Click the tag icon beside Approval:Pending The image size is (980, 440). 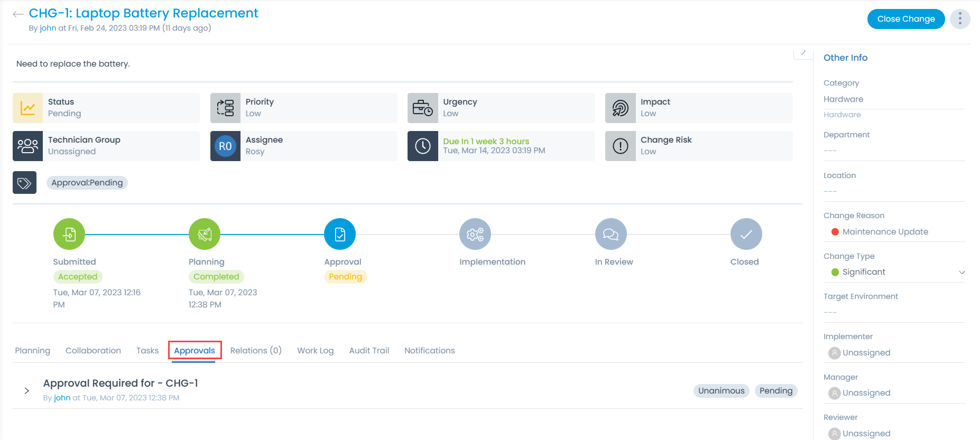pos(24,183)
